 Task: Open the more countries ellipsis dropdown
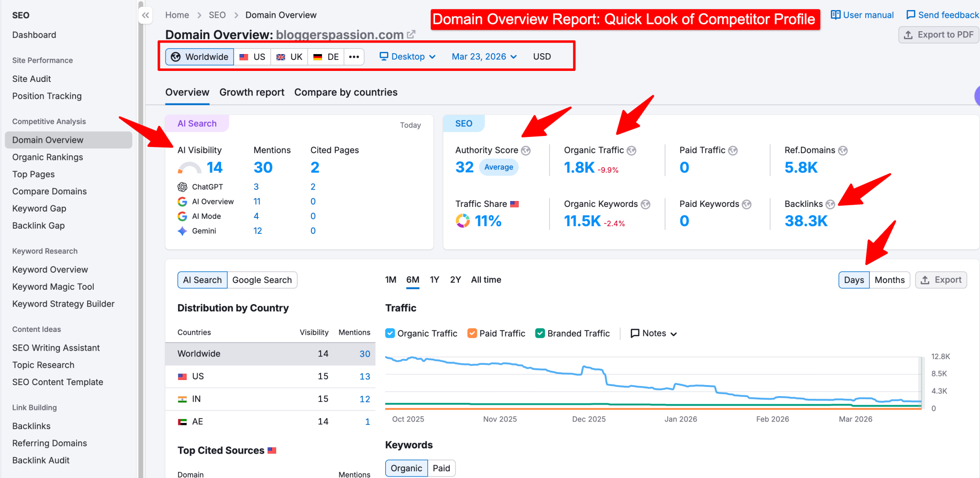(354, 56)
